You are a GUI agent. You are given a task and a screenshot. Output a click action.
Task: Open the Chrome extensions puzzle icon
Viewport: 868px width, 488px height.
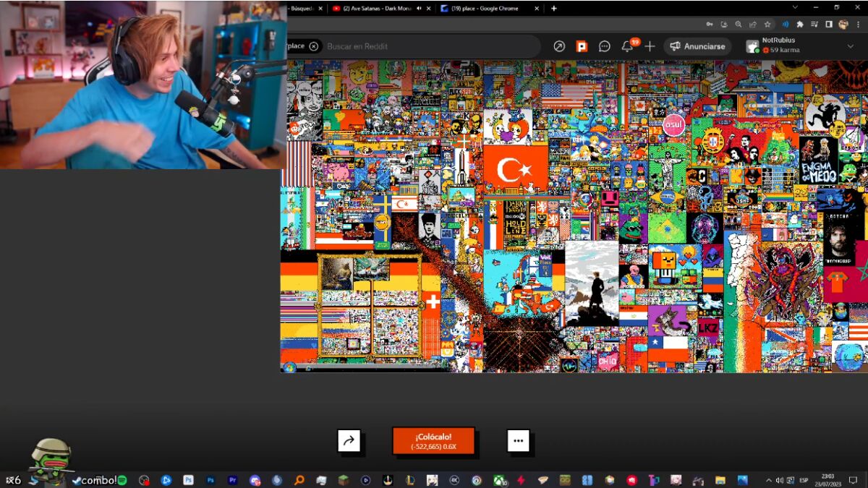(799, 25)
